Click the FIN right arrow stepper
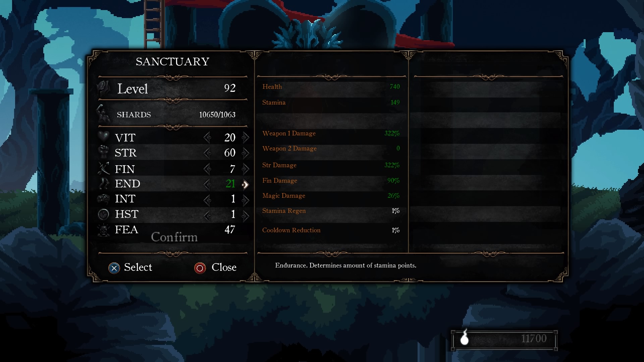 pyautogui.click(x=245, y=168)
